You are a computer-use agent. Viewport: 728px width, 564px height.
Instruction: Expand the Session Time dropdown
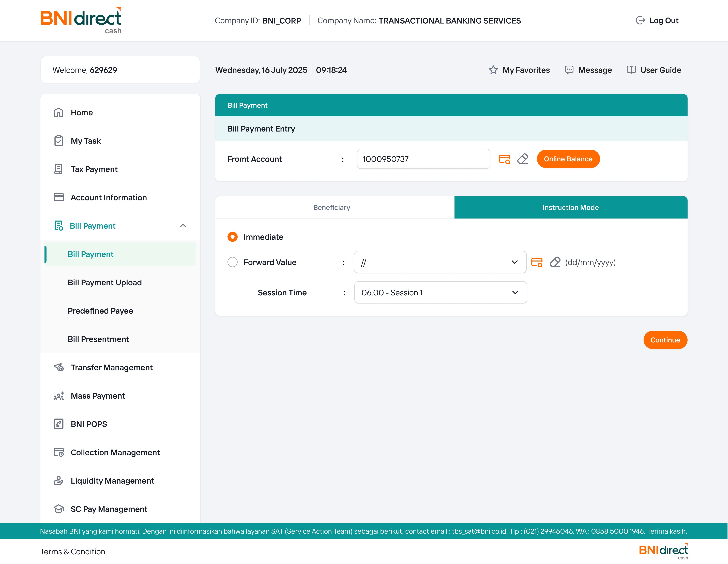[440, 293]
